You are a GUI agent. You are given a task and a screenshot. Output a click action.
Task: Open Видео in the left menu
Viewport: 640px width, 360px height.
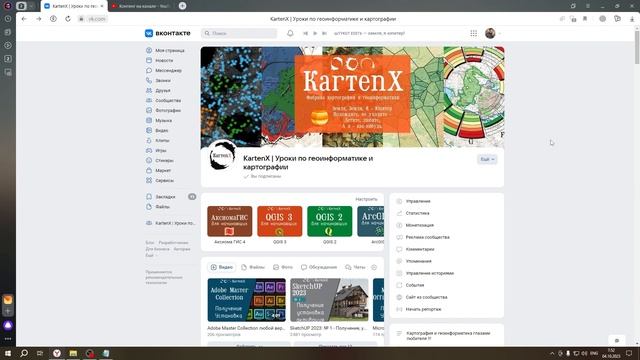click(x=157, y=131)
